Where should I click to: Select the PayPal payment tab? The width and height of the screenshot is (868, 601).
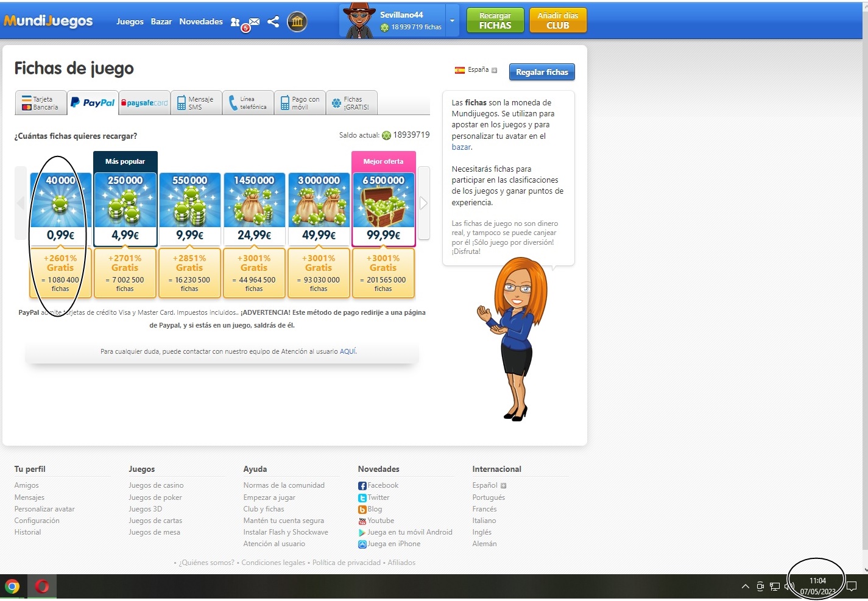(x=93, y=103)
